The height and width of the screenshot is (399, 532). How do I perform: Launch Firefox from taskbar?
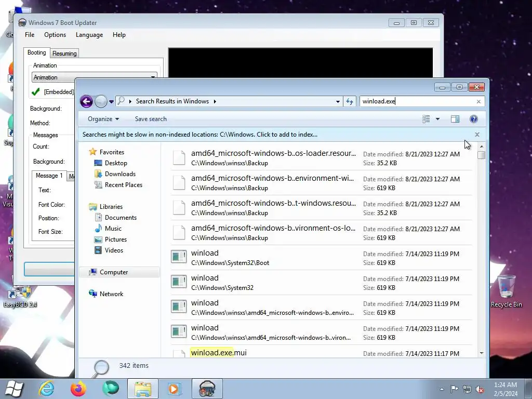[78, 389]
